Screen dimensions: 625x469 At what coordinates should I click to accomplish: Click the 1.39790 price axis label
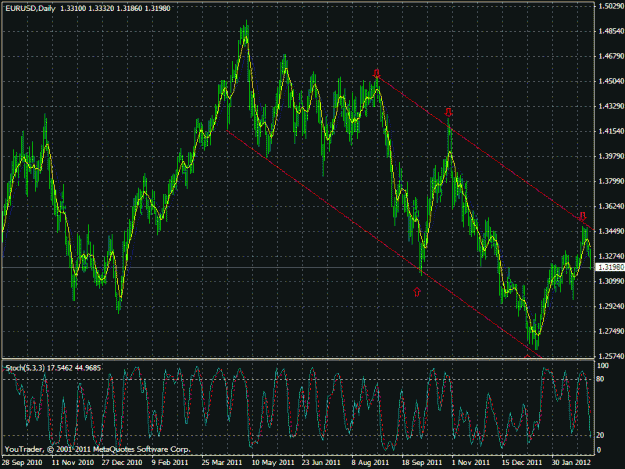[x=611, y=156]
